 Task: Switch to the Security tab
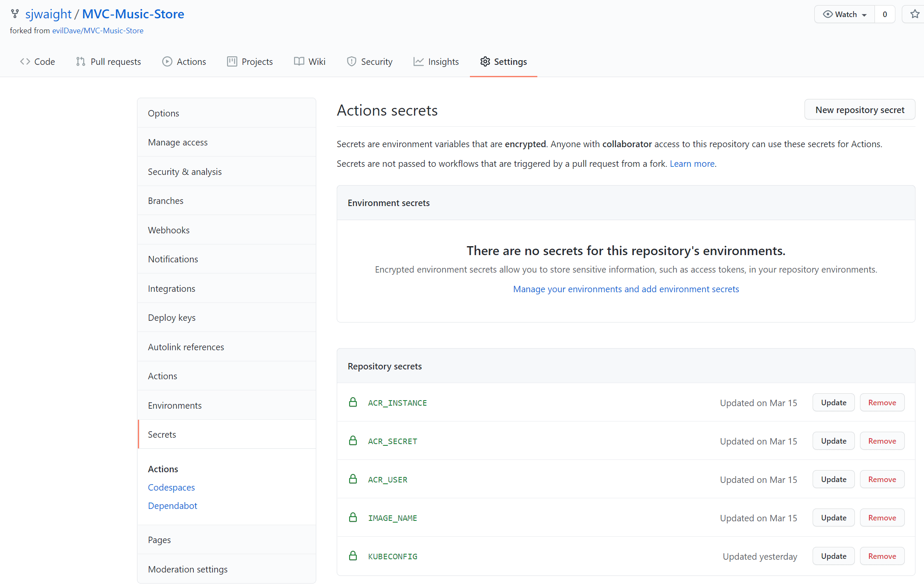tap(370, 61)
